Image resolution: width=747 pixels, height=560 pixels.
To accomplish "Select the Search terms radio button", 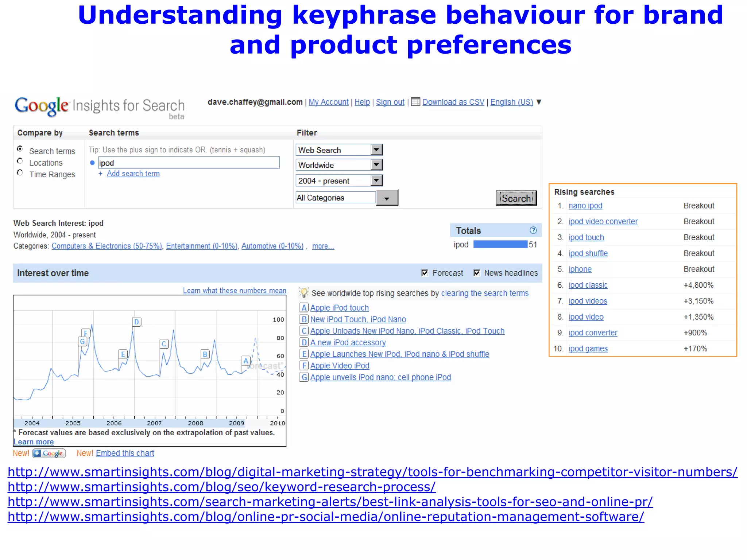I will (20, 149).
